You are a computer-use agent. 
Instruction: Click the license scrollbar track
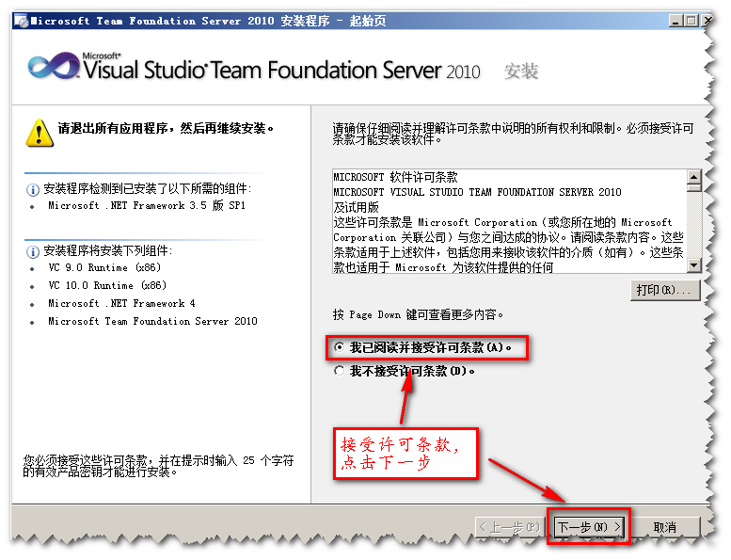tap(694, 226)
